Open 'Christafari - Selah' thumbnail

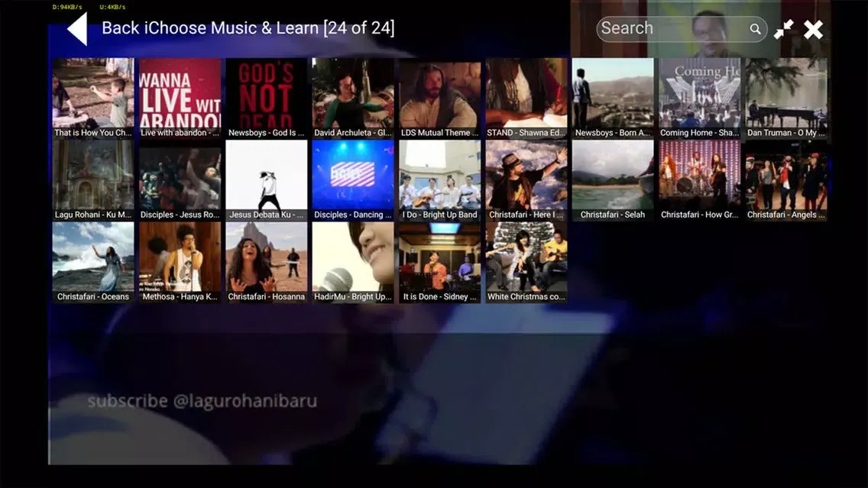tap(613, 180)
